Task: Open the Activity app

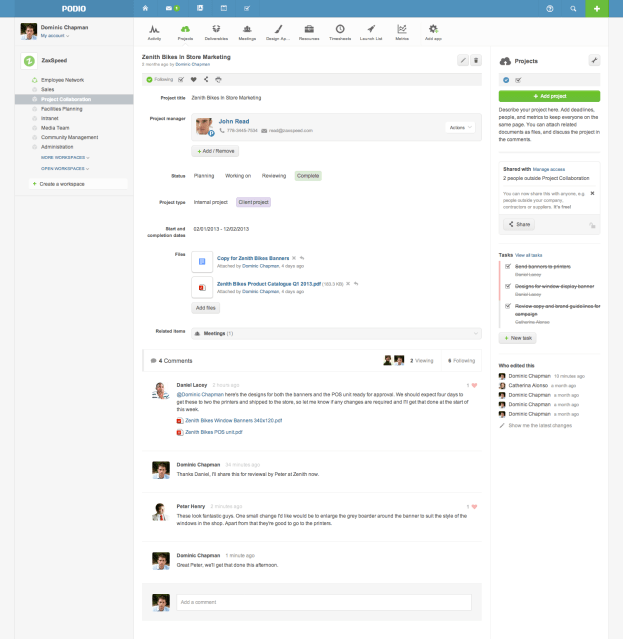Action: tap(154, 32)
